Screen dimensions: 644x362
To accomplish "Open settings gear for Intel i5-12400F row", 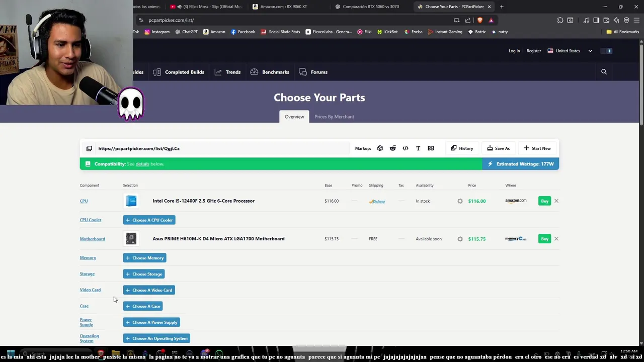I will [x=460, y=201].
